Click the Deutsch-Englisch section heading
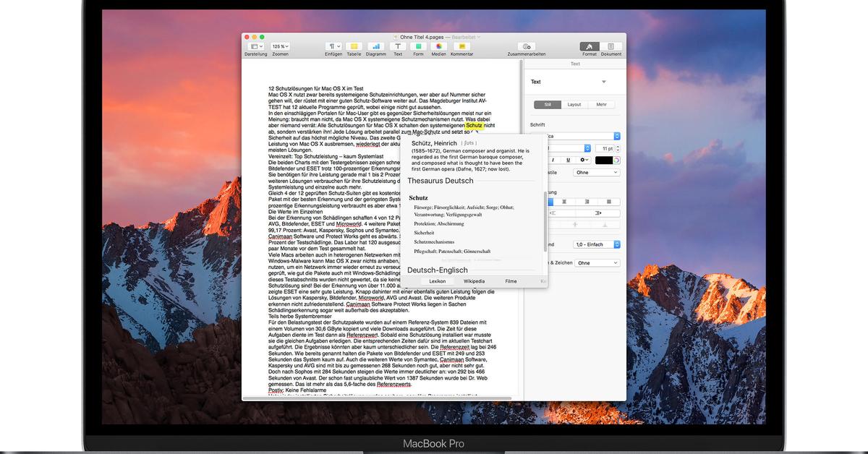Screen dimensions: 868x454 pos(438,270)
